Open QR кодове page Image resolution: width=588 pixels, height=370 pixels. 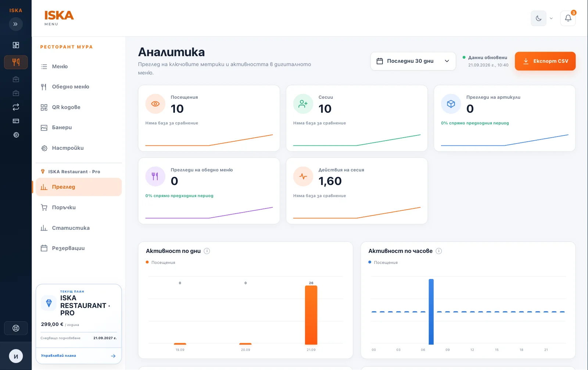pyautogui.click(x=79, y=107)
